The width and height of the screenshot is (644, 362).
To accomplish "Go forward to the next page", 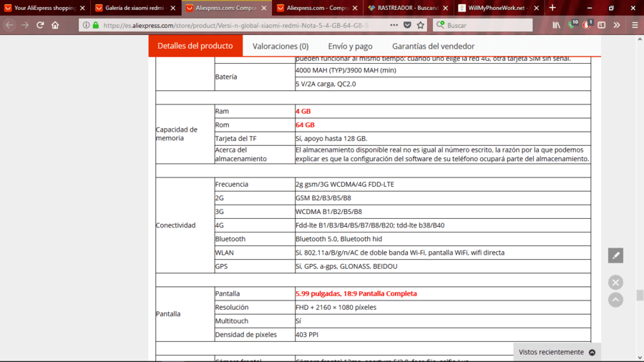I will click(25, 25).
